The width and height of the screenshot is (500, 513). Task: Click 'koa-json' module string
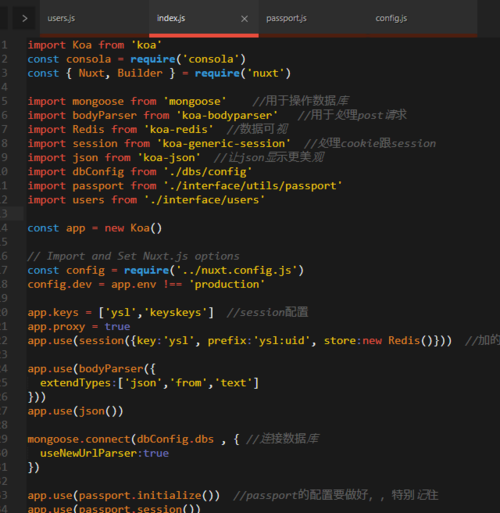point(169,158)
